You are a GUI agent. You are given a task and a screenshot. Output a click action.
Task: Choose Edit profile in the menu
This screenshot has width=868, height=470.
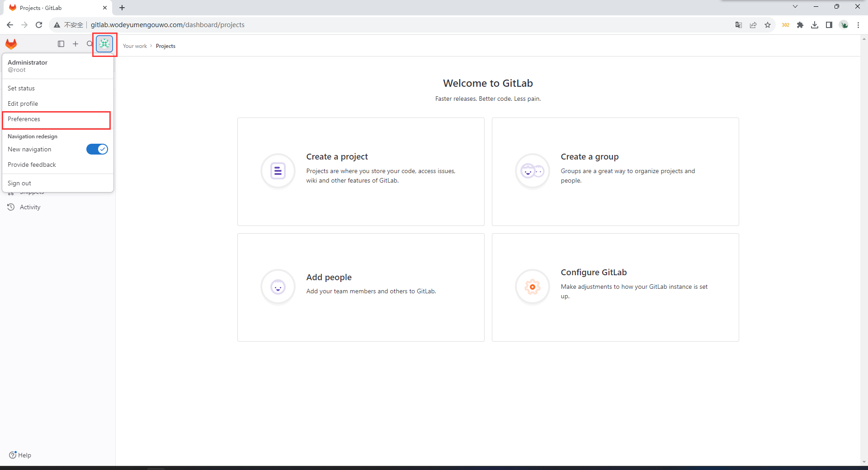pyautogui.click(x=23, y=104)
